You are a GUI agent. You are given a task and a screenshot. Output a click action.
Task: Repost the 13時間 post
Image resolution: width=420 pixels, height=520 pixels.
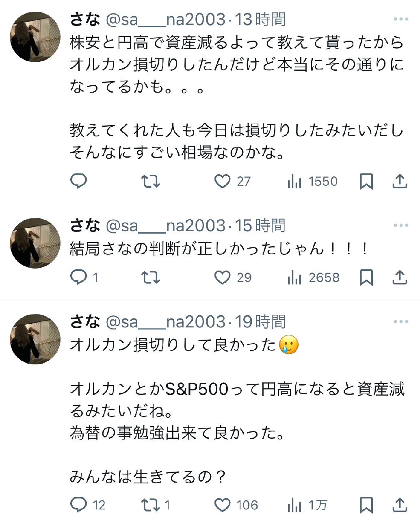tap(150, 181)
